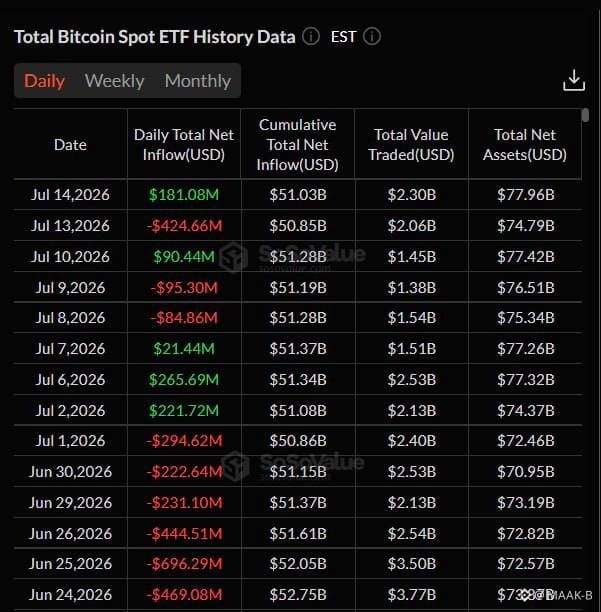Switch to the Monthly tab

click(x=198, y=81)
